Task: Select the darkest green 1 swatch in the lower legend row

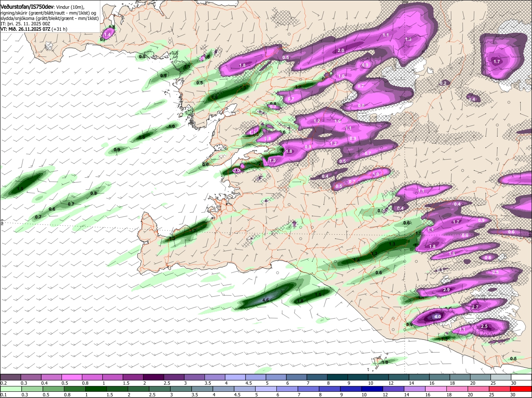Action: point(96,388)
